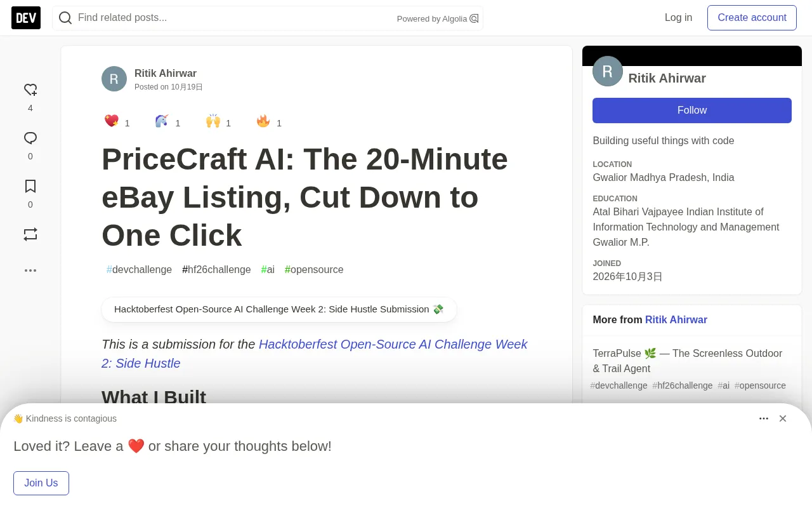Click the PriceCraft AI post title
This screenshot has width=812, height=508.
pyautogui.click(x=304, y=197)
